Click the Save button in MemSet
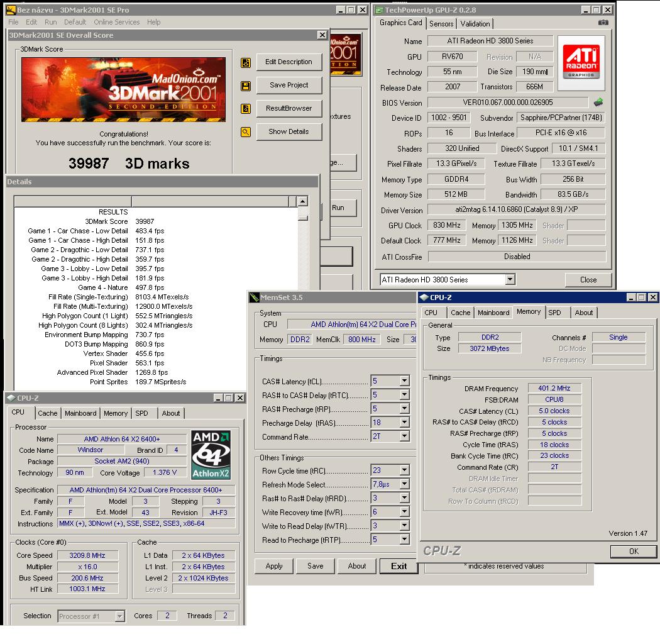The image size is (660, 644). click(316, 566)
